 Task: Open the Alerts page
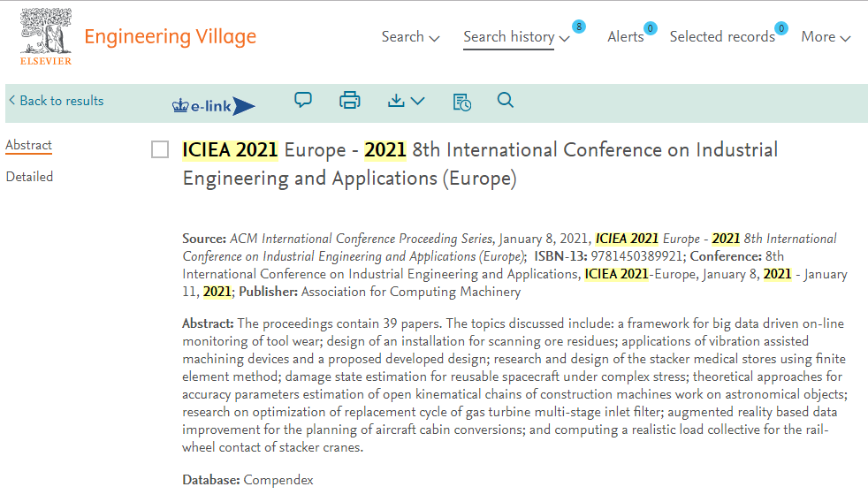[626, 37]
